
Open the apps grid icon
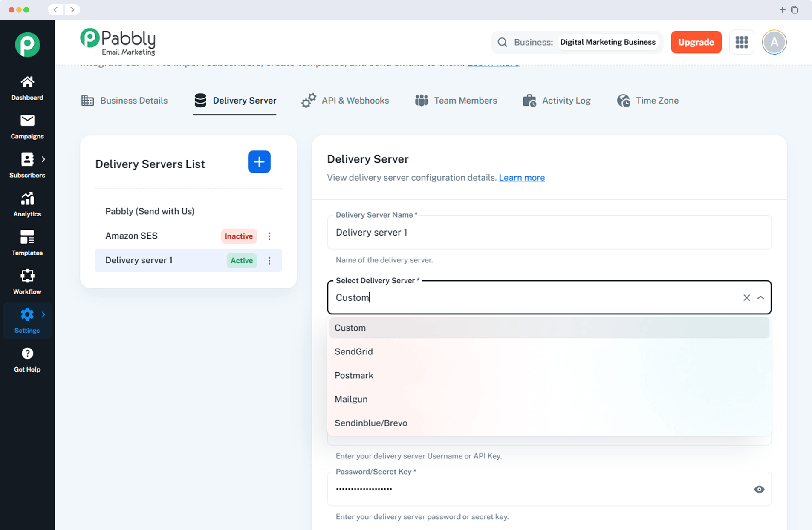741,42
